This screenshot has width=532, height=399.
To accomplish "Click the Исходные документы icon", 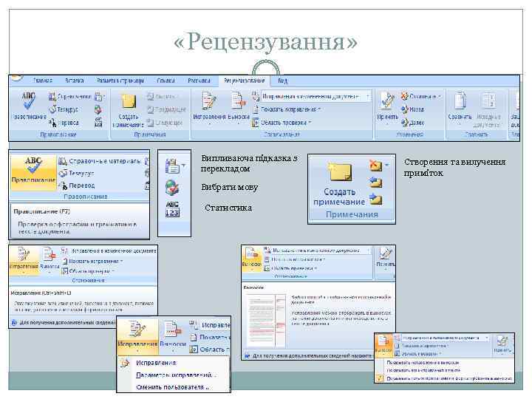I will pyautogui.click(x=488, y=109).
